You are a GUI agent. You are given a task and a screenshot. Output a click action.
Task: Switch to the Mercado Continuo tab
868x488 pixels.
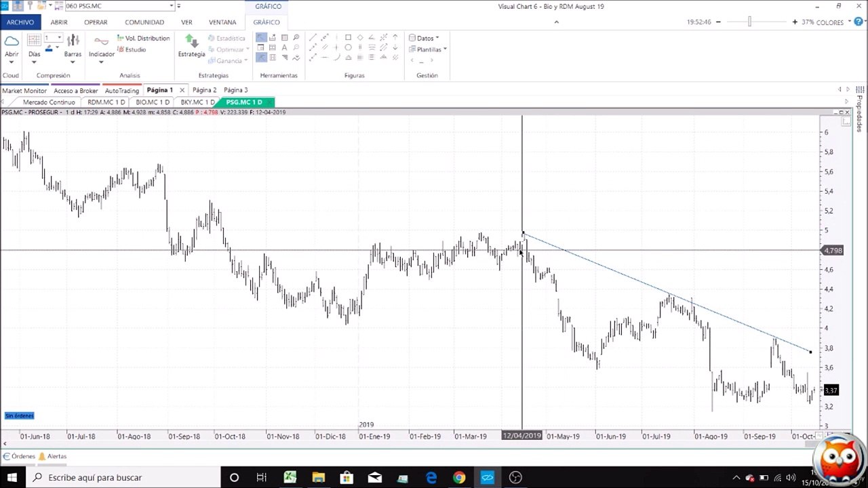[x=49, y=102]
